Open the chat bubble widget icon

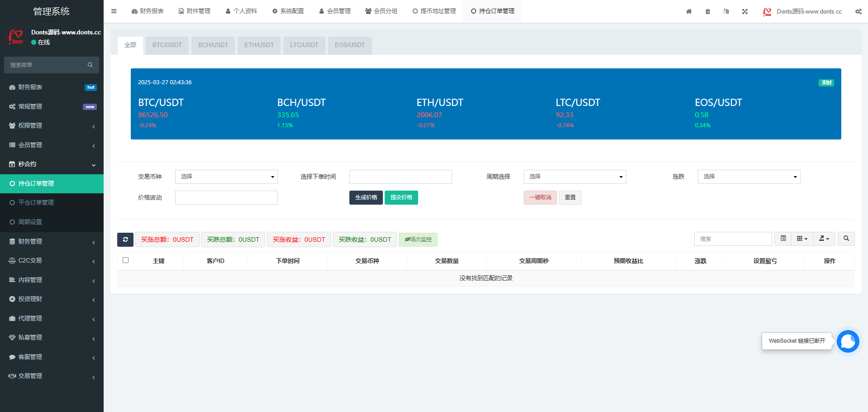tap(848, 341)
